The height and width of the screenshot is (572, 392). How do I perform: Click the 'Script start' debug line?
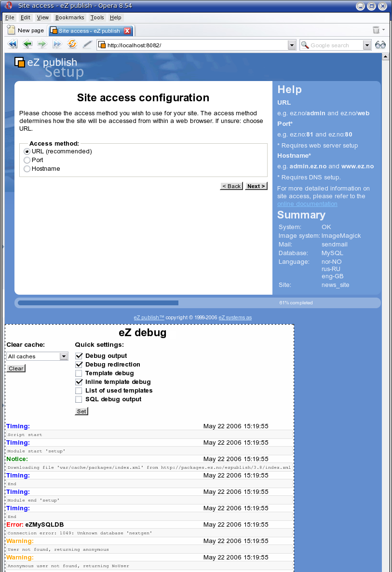click(25, 435)
